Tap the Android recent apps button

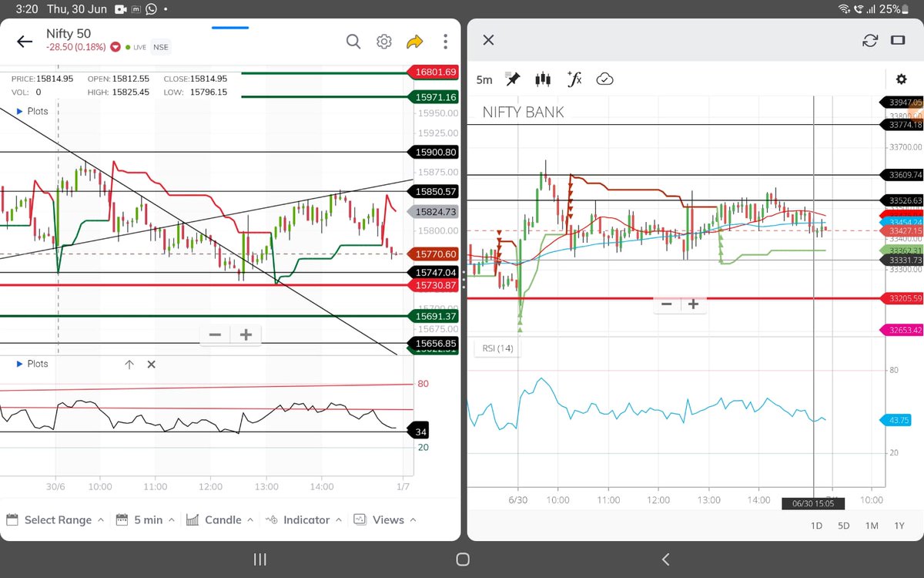260,559
